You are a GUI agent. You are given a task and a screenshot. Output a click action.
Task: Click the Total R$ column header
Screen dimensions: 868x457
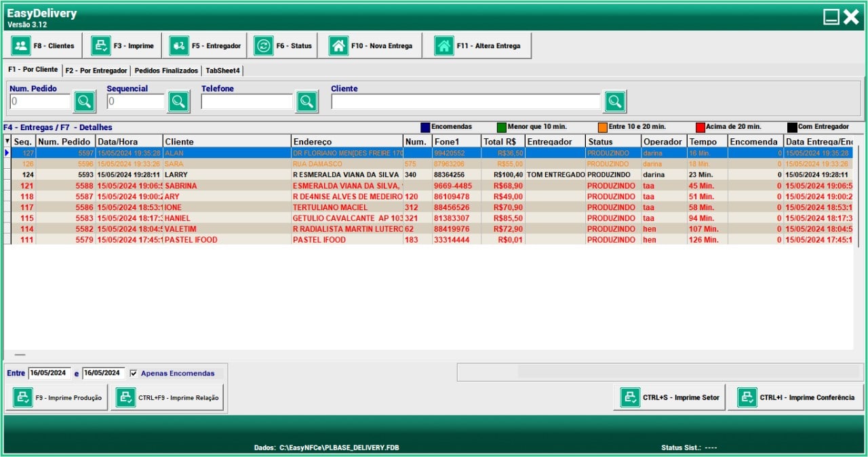[x=502, y=142]
